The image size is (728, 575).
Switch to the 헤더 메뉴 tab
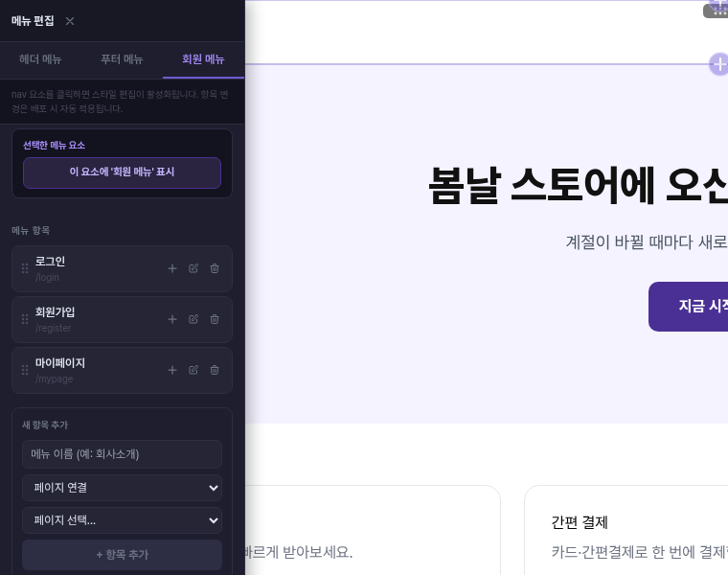click(40, 59)
